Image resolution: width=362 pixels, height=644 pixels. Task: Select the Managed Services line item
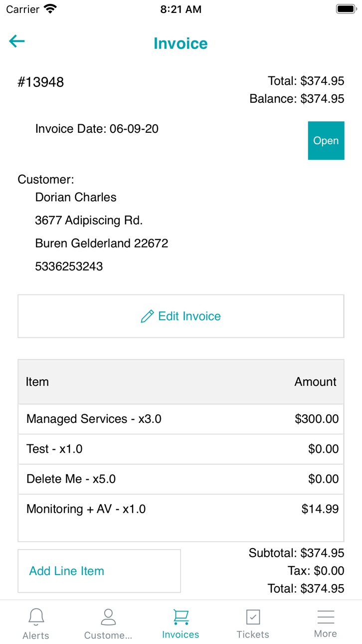181,419
